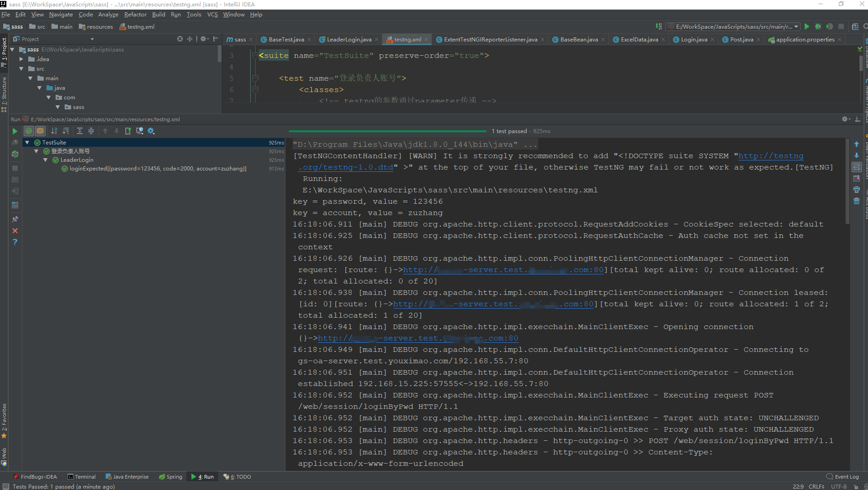Viewport: 868px width, 490px height.
Task: Open Run panel gear settings
Action: [x=846, y=119]
